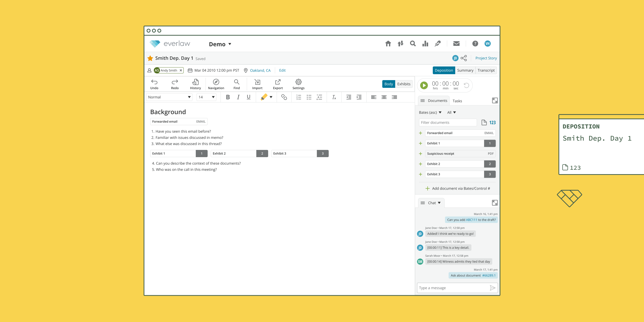644x322 pixels.
Task: Open the messages envelope icon
Action: 456,44
